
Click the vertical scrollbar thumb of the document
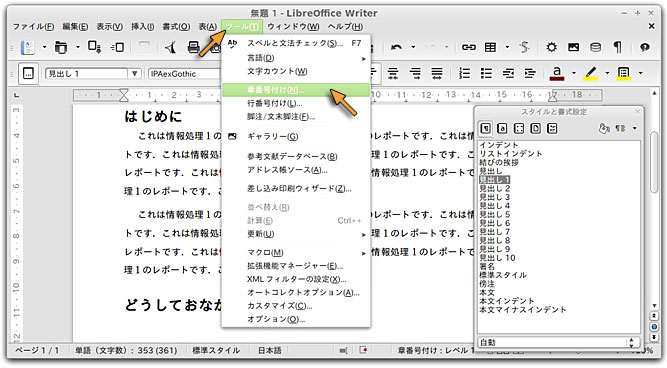tap(654, 163)
